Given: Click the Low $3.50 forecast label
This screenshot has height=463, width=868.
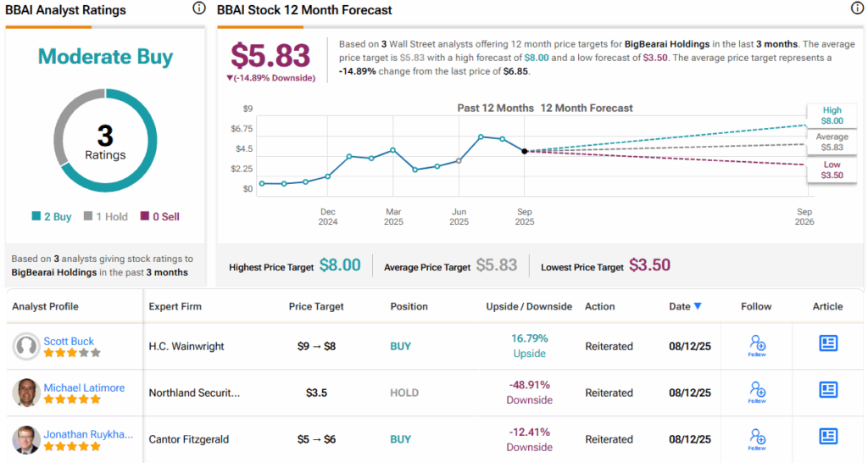Looking at the screenshot, I should 832,170.
